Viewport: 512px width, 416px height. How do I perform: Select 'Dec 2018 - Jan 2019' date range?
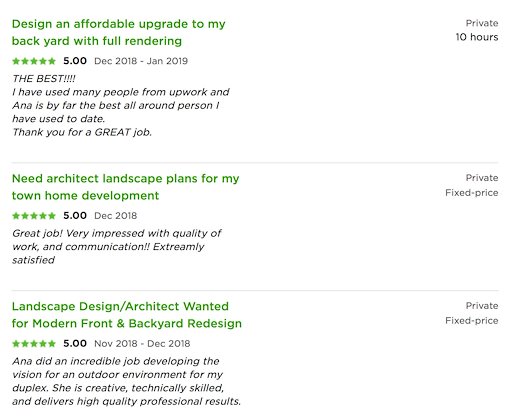click(141, 61)
